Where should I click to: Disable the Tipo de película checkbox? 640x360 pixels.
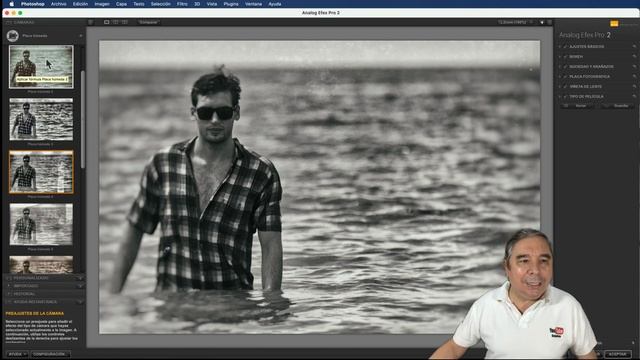(x=565, y=96)
